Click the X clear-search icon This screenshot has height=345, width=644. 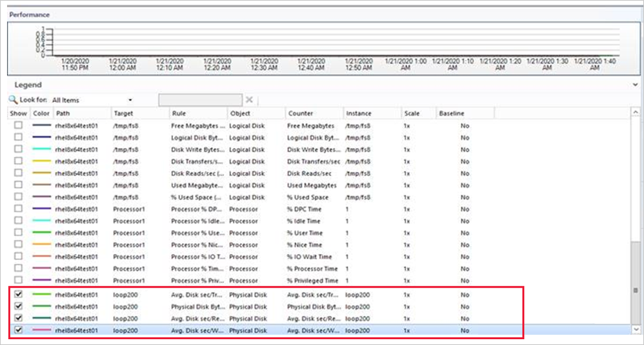pos(249,100)
